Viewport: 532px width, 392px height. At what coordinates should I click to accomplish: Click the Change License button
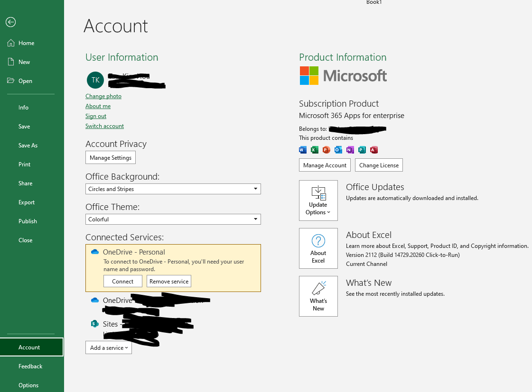(379, 165)
